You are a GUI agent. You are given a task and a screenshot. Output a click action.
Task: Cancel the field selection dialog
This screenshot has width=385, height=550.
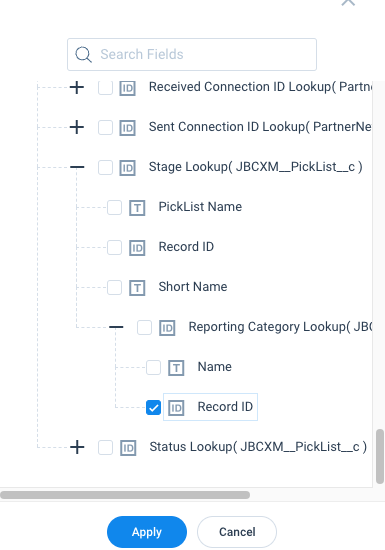pyautogui.click(x=237, y=532)
